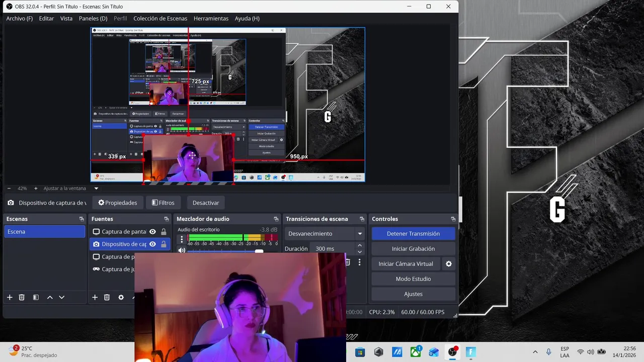Screen dimensions: 644x362
Task: Open Herramientas menu
Action: coord(211,19)
